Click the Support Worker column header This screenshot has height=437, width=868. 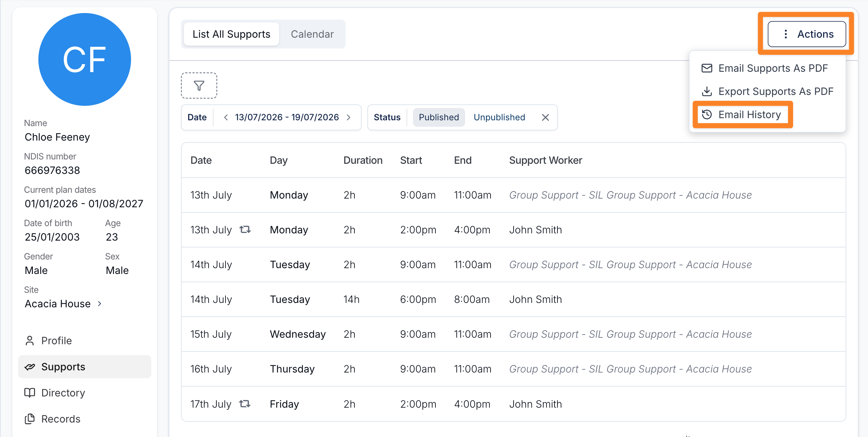tap(545, 160)
